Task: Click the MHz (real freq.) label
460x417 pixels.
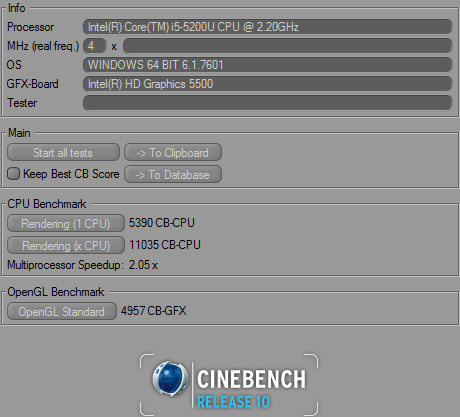Action: click(x=43, y=46)
